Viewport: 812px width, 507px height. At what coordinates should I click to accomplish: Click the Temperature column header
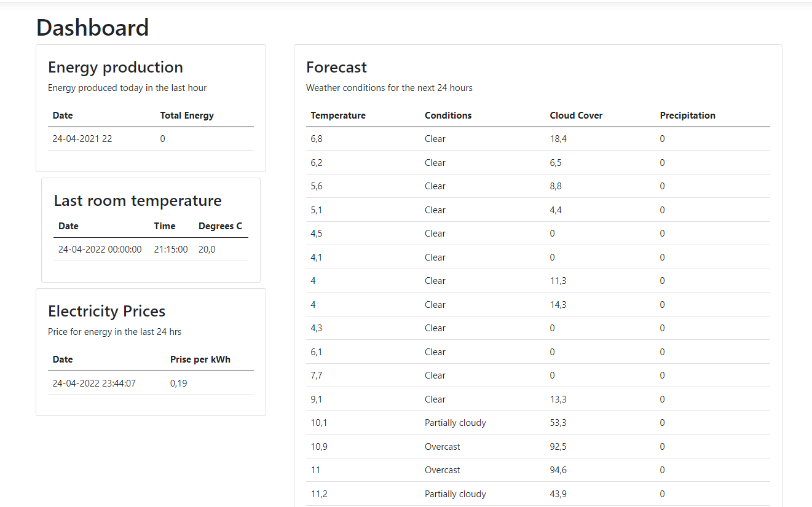click(x=338, y=116)
